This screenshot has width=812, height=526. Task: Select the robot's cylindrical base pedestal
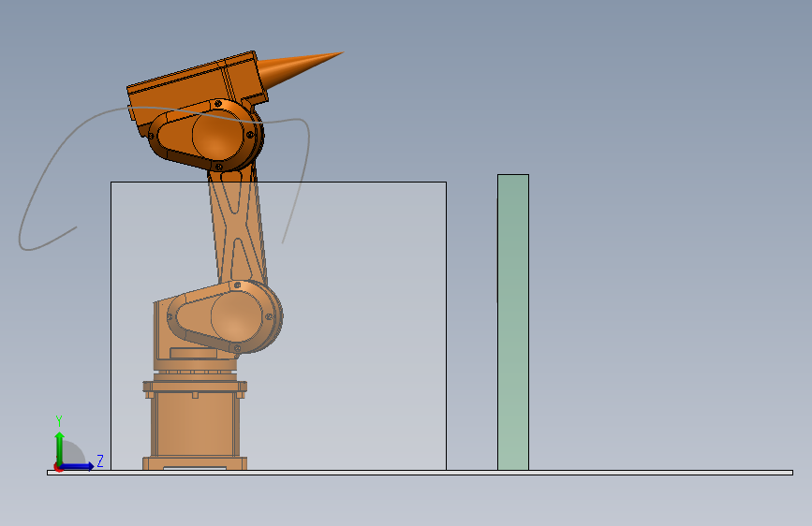tap(195, 425)
